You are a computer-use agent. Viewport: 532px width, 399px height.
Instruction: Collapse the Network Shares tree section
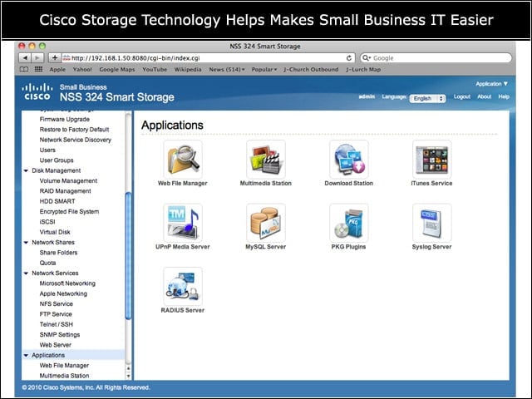tap(26, 243)
